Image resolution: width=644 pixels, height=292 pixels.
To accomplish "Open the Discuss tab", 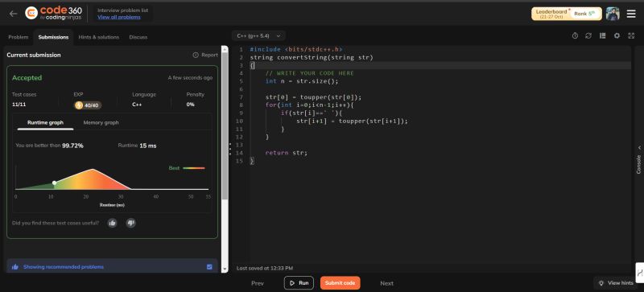I will point(138,37).
